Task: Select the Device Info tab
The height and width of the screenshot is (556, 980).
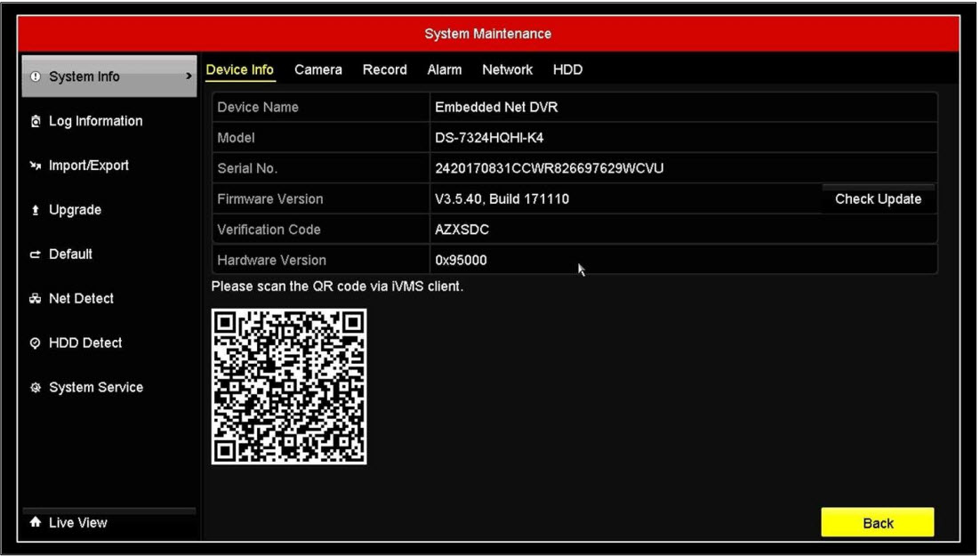Action: tap(239, 69)
